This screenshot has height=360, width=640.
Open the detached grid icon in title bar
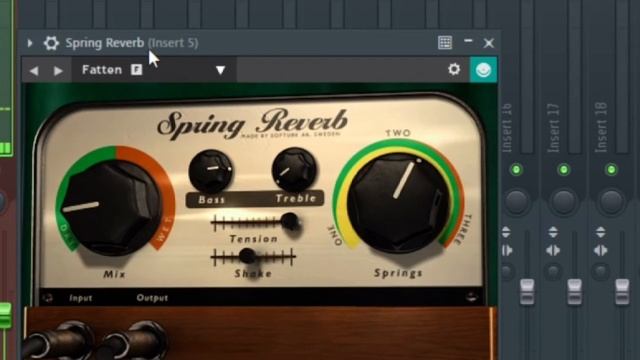(x=445, y=42)
